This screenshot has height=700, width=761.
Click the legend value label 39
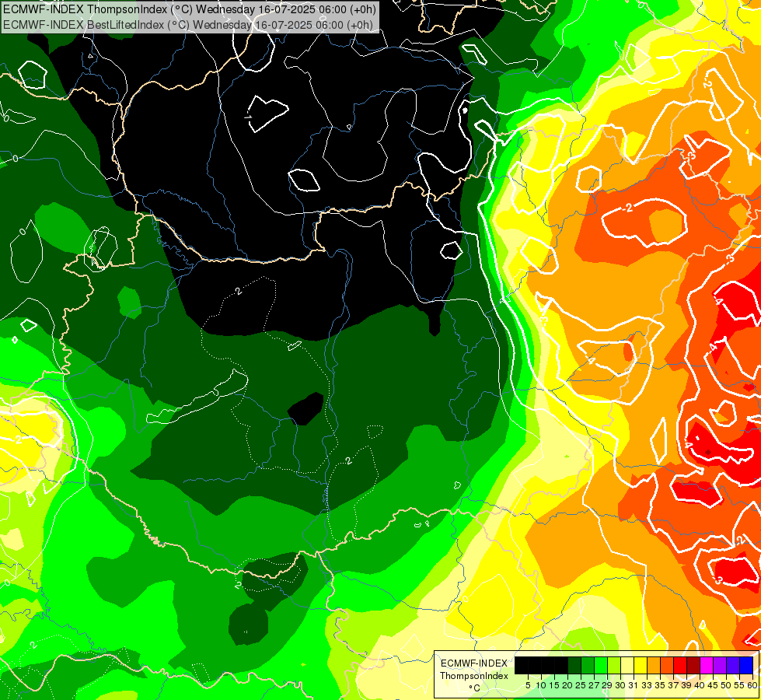(x=686, y=685)
